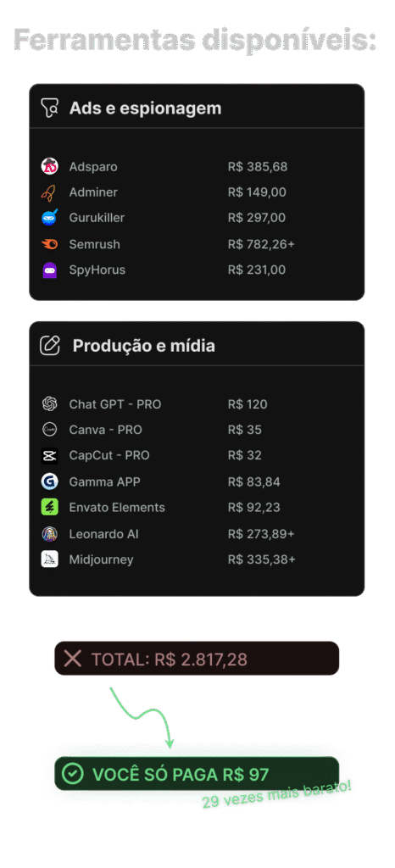395x868 pixels.
Task: Click the Adsparo logo icon
Action: [x=50, y=167]
